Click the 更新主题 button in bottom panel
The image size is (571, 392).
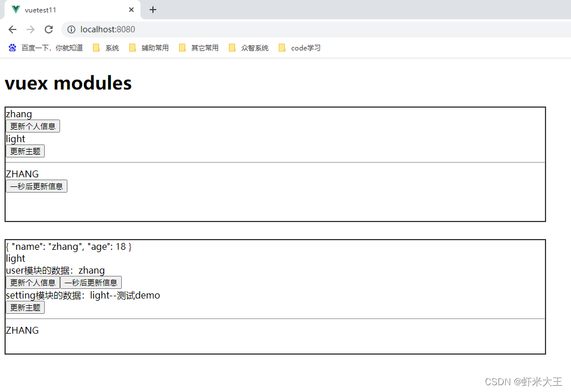[25, 307]
